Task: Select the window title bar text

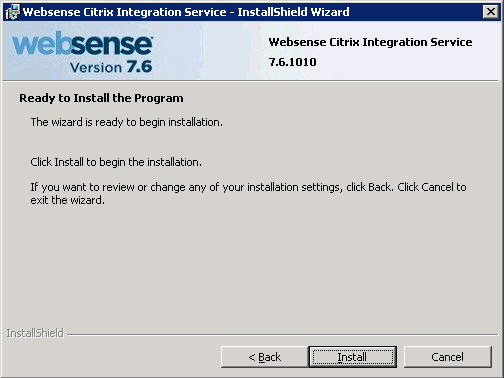Action: pos(186,12)
